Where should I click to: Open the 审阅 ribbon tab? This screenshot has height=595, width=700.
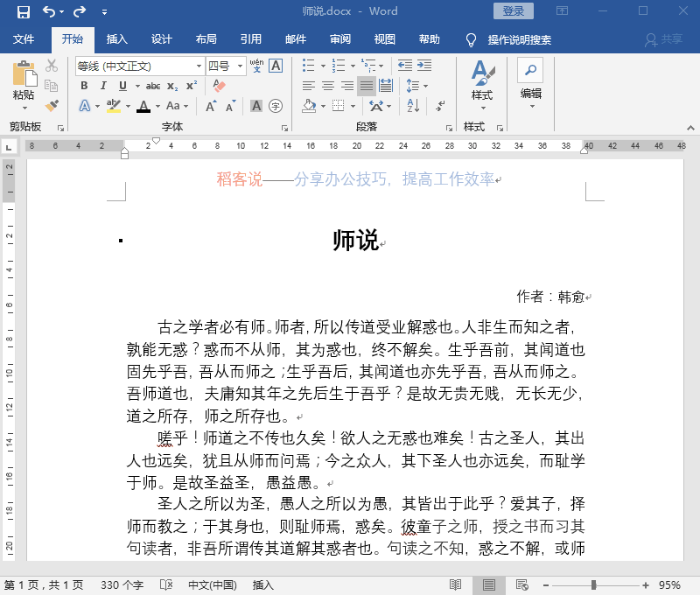pyautogui.click(x=339, y=39)
